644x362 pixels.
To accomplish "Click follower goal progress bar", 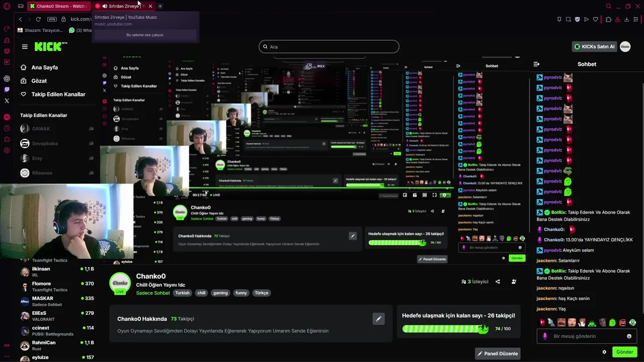I will tap(445, 329).
